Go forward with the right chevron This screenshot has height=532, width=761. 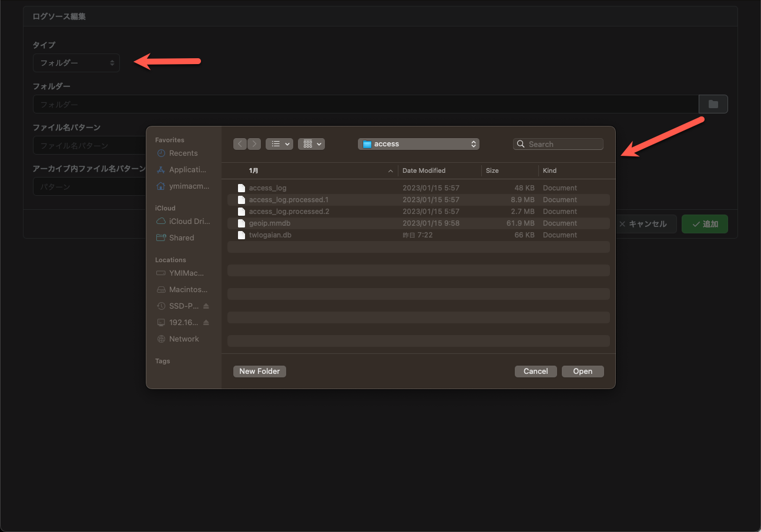pos(254,144)
